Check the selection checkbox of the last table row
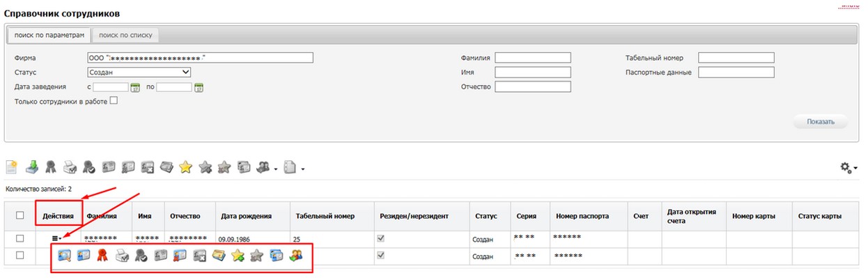 pos(20,256)
